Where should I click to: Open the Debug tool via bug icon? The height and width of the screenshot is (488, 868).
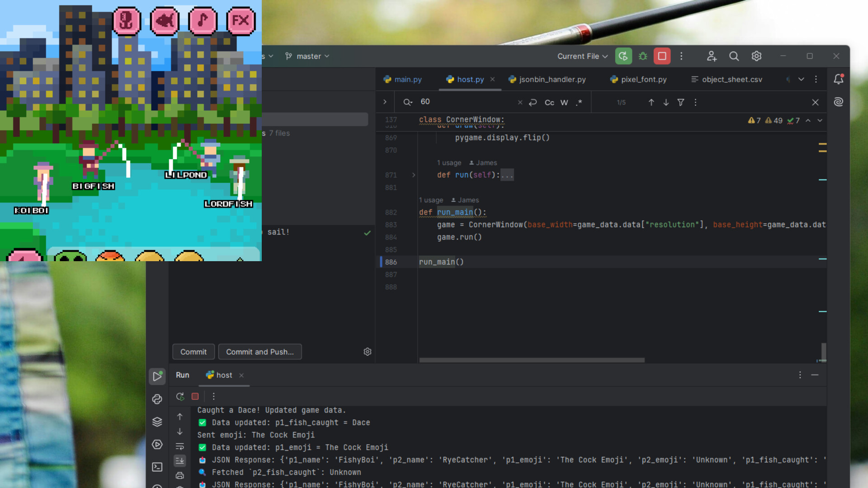click(x=642, y=56)
